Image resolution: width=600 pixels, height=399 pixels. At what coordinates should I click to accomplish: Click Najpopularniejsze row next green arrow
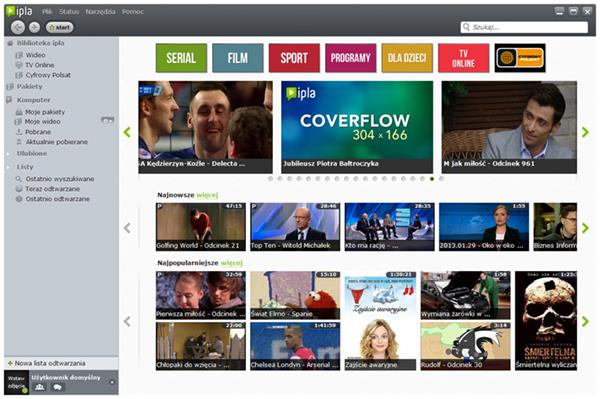click(x=585, y=321)
